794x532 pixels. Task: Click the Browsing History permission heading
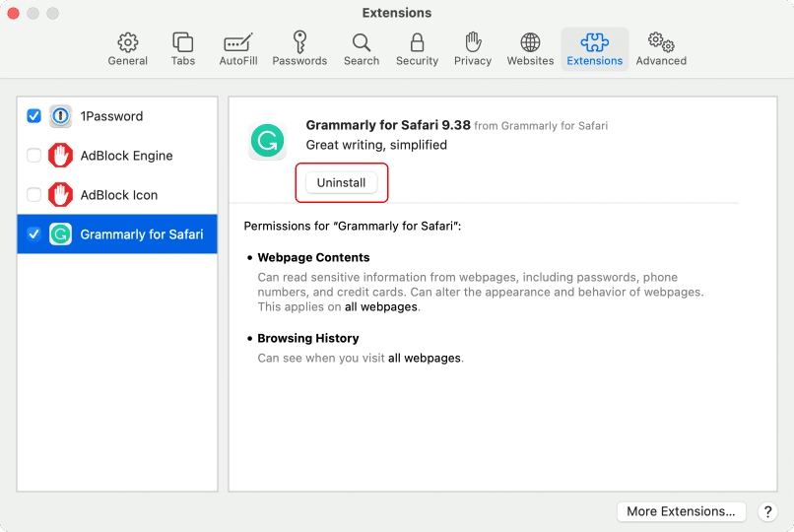pyautogui.click(x=308, y=338)
